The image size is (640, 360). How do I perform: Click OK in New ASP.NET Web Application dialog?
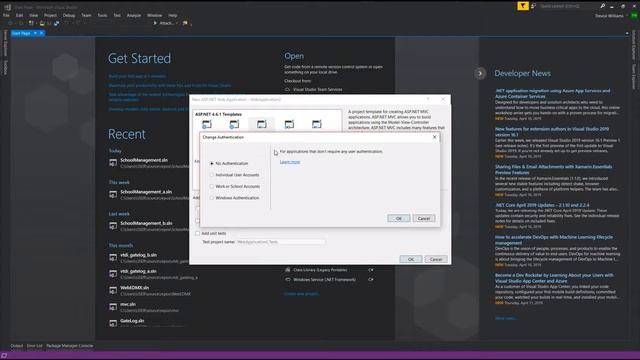click(x=411, y=259)
